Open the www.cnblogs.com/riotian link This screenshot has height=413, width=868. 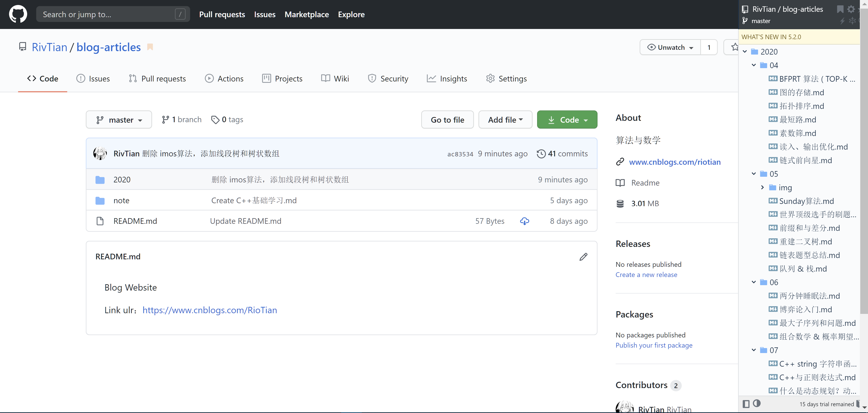click(x=674, y=162)
